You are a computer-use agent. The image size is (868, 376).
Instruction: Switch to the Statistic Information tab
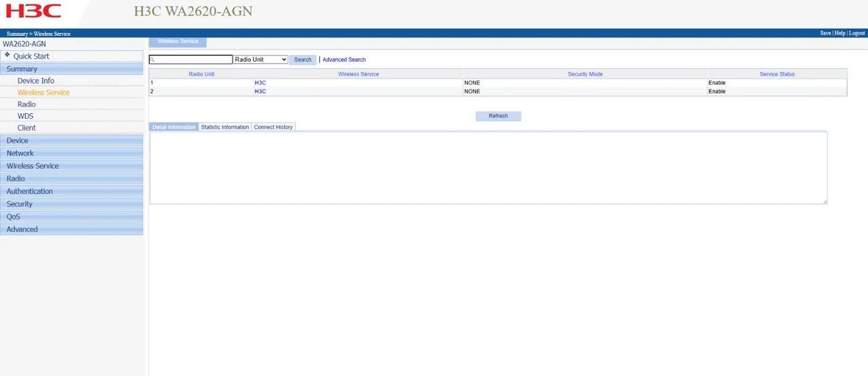pyautogui.click(x=224, y=127)
